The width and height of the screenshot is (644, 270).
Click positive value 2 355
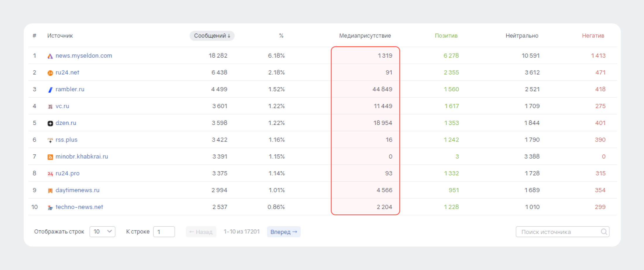(451, 72)
